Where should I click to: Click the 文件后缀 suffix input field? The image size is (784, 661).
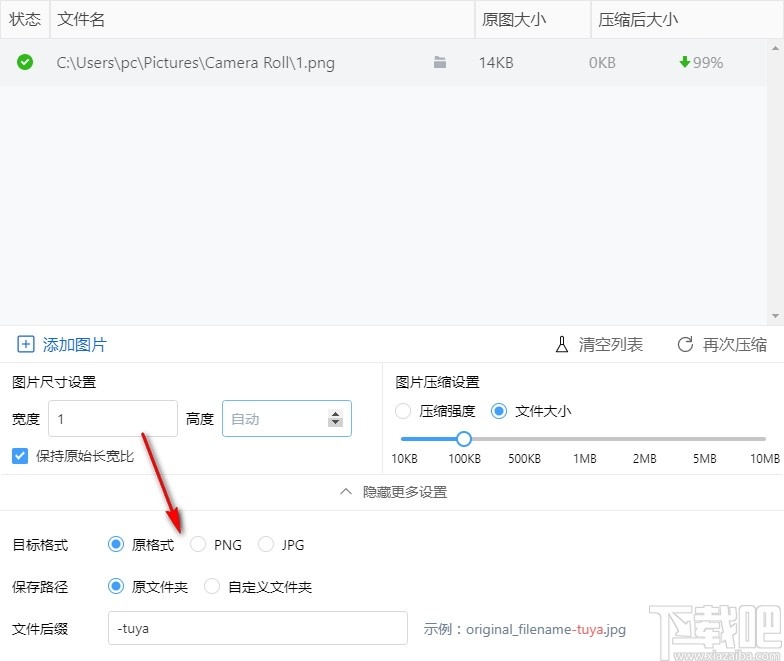pos(258,628)
